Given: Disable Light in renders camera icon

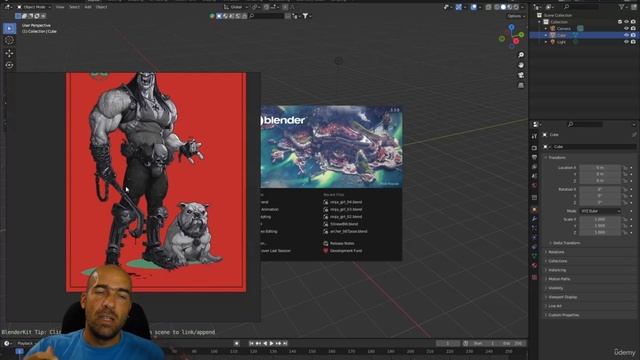Looking at the screenshot, I should pyautogui.click(x=633, y=42).
